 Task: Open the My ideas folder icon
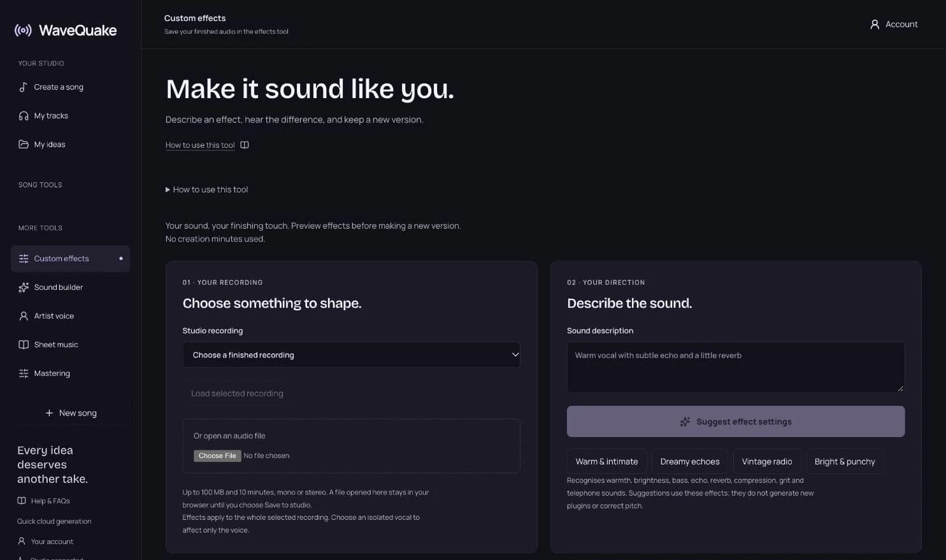(x=24, y=144)
